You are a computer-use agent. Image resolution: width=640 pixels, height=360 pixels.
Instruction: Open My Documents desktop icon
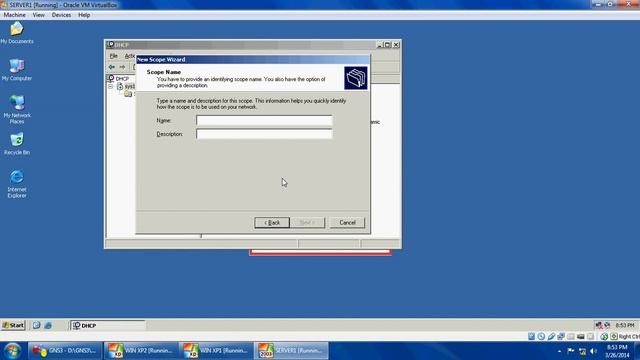[x=17, y=33]
